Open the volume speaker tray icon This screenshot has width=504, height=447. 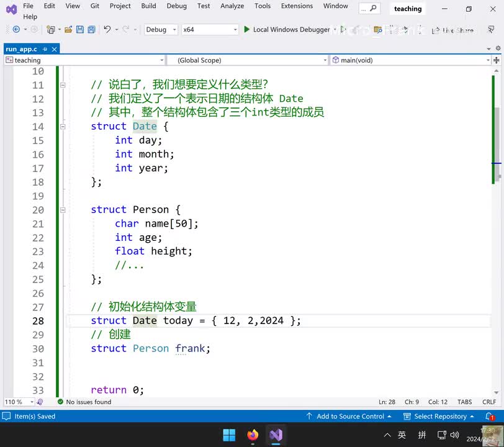tap(454, 435)
